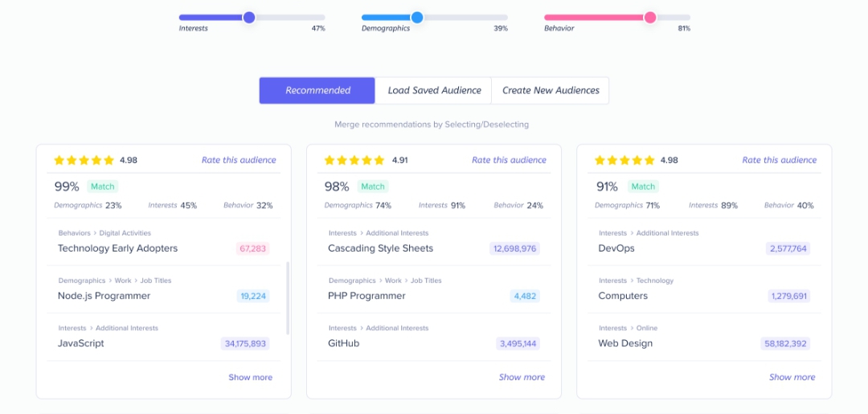
Task: Click the 67,283 audience size badge
Action: click(x=252, y=248)
